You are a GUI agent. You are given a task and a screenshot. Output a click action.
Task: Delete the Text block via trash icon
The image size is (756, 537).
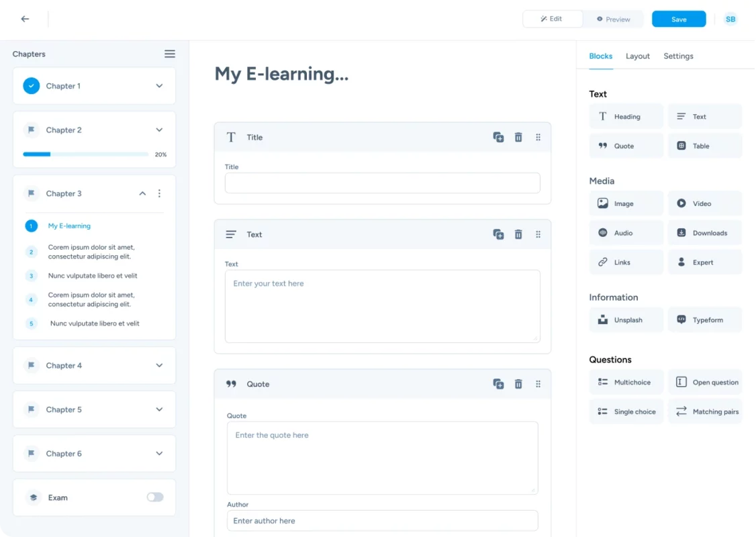518,234
